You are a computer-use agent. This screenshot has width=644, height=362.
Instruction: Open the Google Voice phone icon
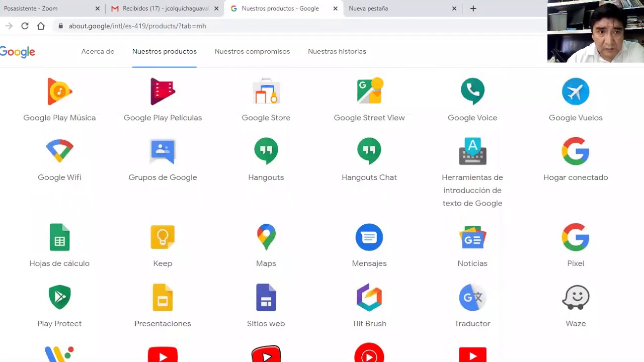pos(472,92)
